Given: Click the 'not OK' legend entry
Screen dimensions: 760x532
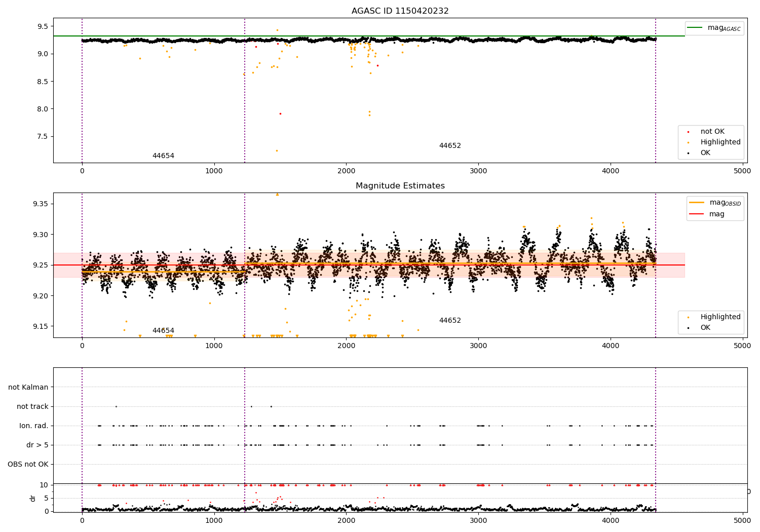Looking at the screenshot, I should coord(712,132).
